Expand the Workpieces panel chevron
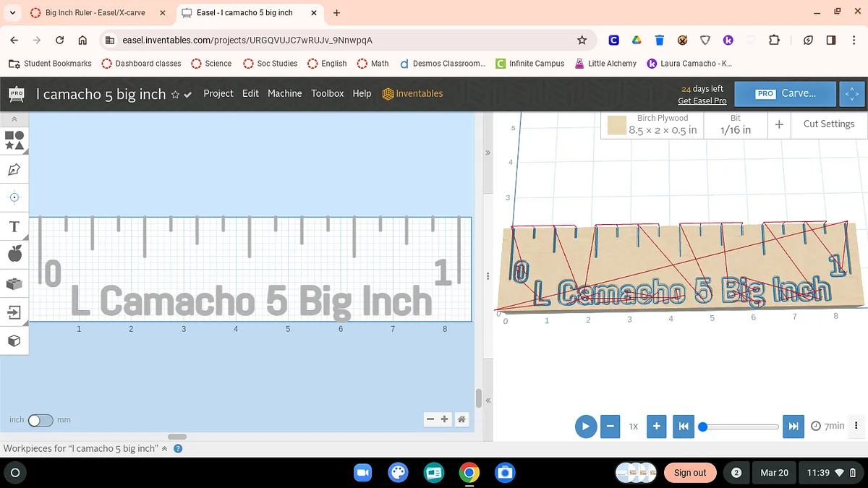The width and height of the screenshot is (868, 488). [x=164, y=449]
